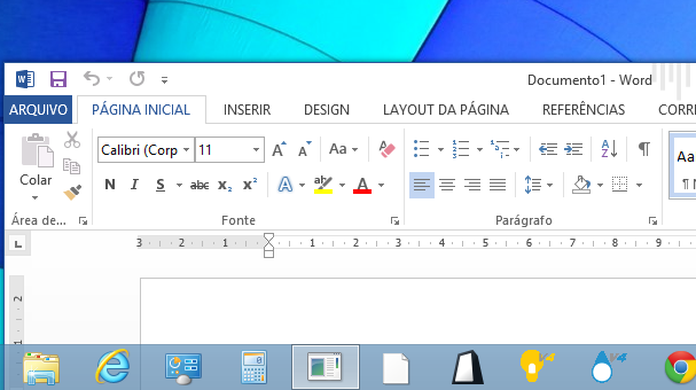Image resolution: width=696 pixels, height=390 pixels.
Task: Apply paragraph shading with the paint bucket
Action: pyautogui.click(x=581, y=185)
